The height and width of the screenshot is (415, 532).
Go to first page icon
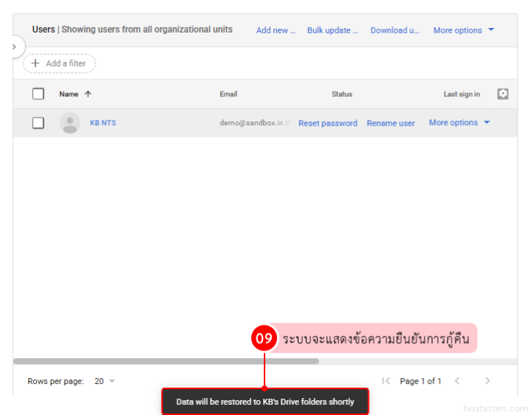[386, 381]
